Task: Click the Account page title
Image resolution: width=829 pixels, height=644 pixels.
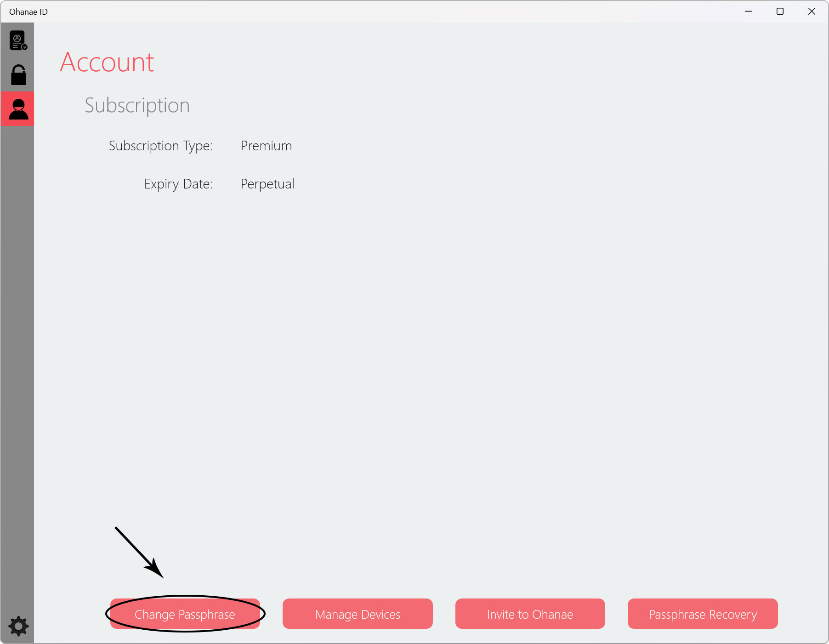Action: [x=107, y=62]
